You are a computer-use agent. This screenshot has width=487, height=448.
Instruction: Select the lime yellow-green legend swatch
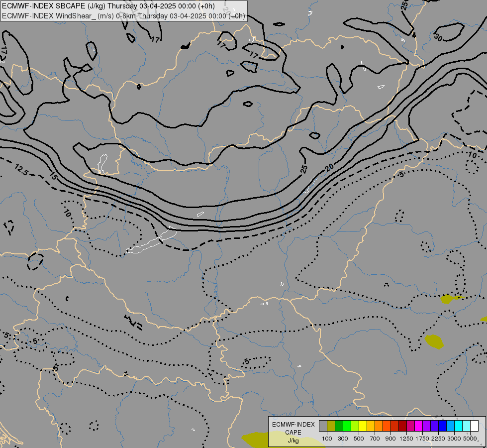pyautogui.click(x=355, y=426)
